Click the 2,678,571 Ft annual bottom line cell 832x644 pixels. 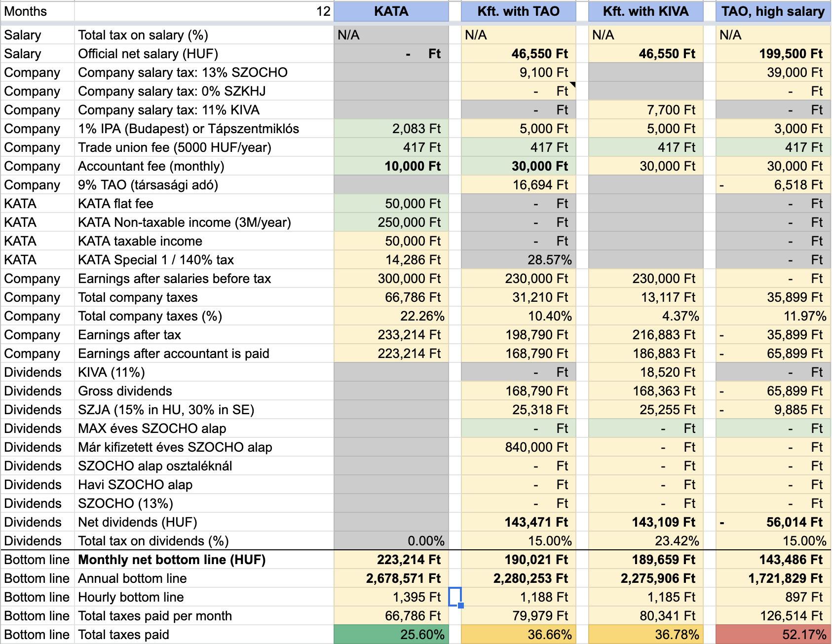click(391, 578)
